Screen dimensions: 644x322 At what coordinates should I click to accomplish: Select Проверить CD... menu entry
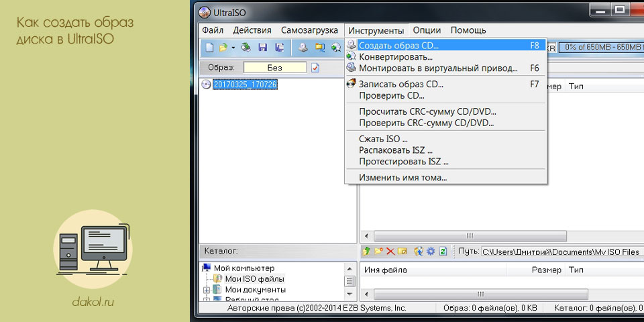(x=445, y=96)
